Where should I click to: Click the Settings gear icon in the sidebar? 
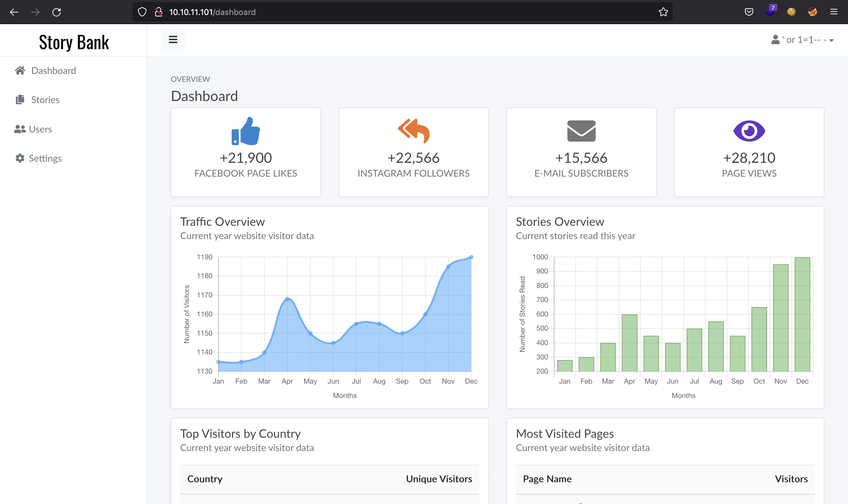pyautogui.click(x=20, y=158)
